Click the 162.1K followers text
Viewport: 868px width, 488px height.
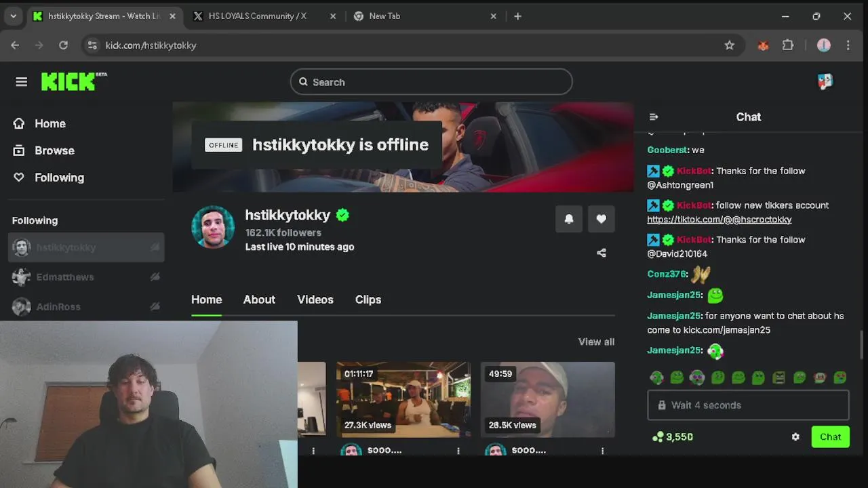click(x=283, y=232)
